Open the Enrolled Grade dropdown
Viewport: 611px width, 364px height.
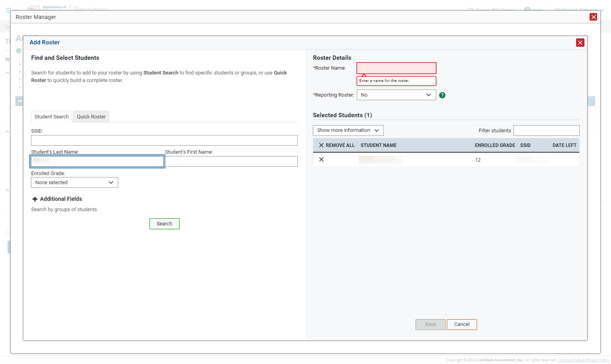point(75,183)
